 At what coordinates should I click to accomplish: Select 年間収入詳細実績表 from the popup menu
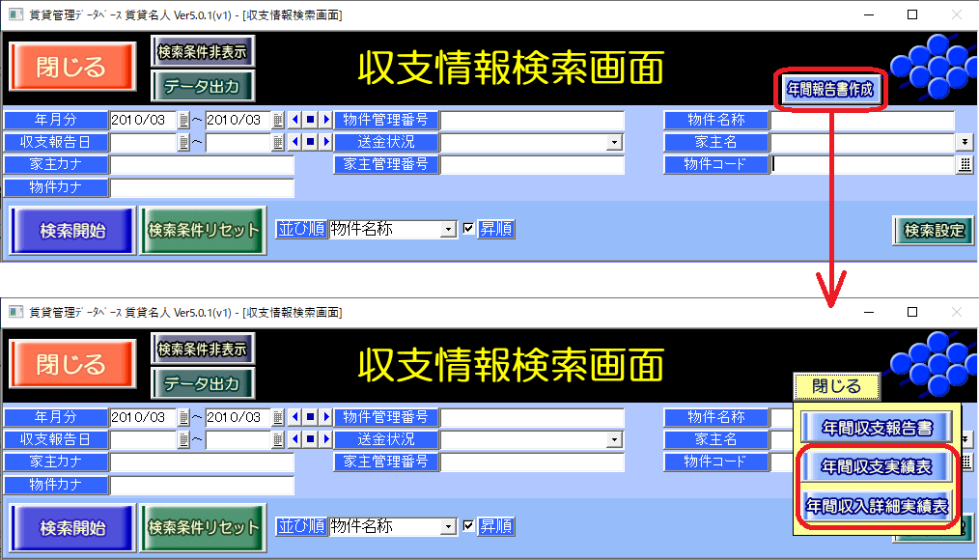click(x=876, y=505)
